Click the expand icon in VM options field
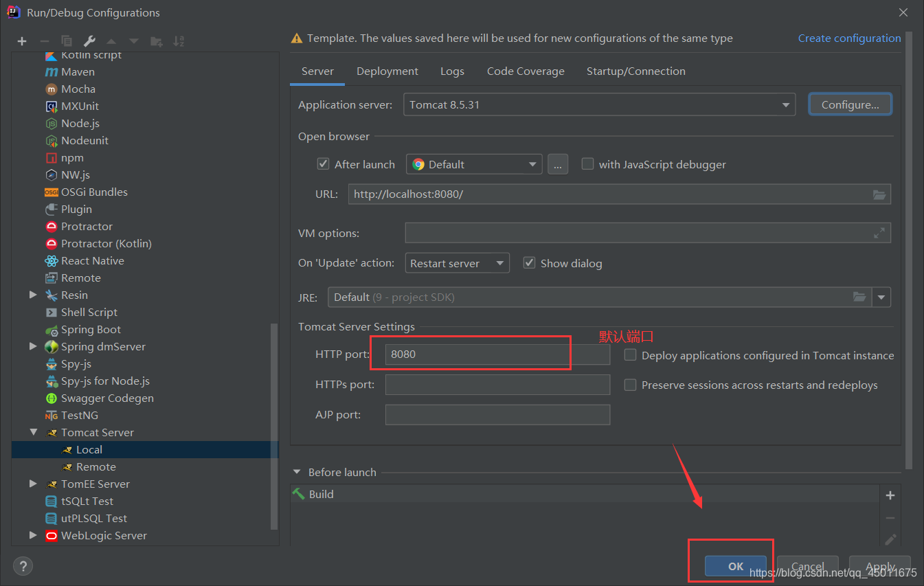924x586 pixels. [x=879, y=233]
